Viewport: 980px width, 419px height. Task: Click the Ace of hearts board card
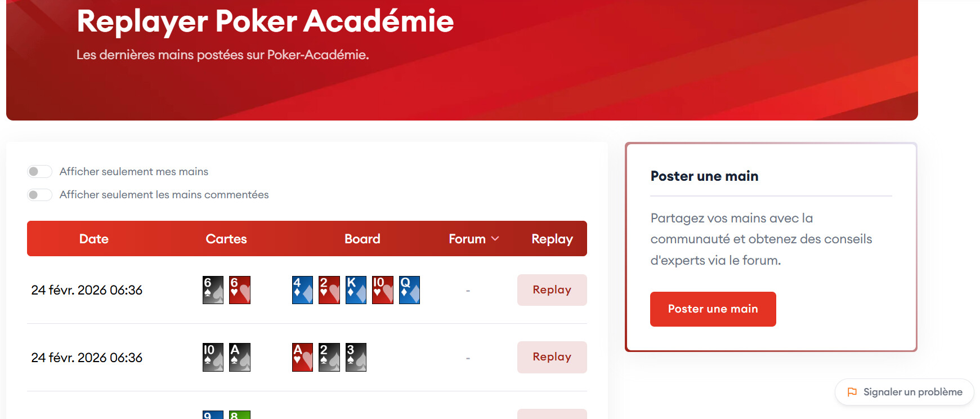click(302, 357)
